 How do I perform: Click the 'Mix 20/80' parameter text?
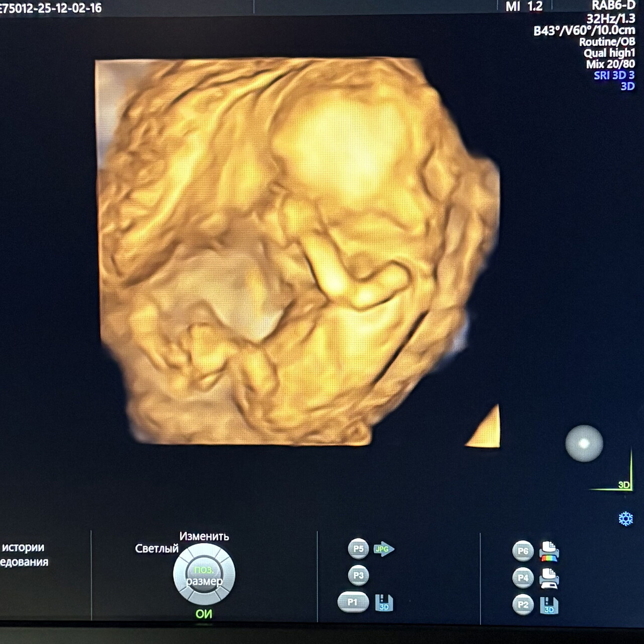tap(610, 64)
